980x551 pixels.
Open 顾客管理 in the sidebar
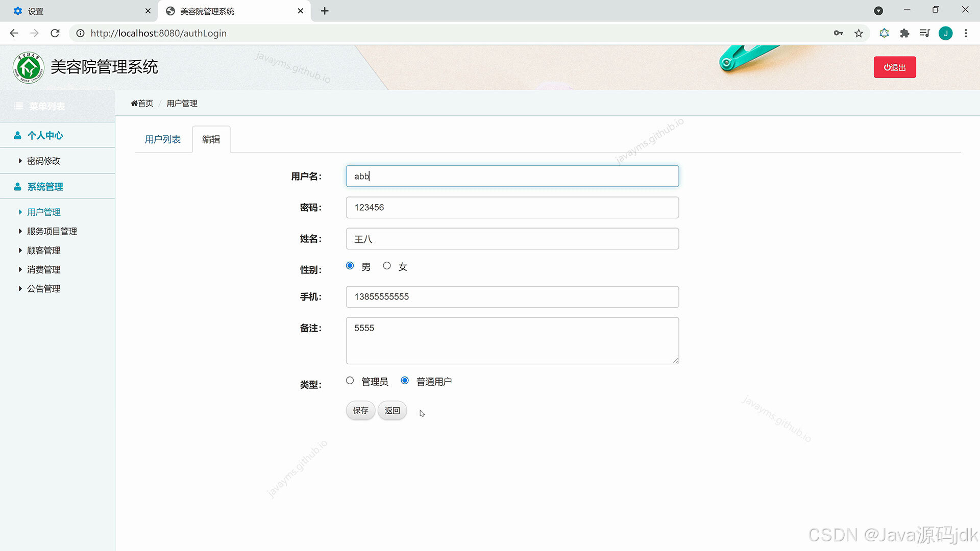[x=44, y=251]
